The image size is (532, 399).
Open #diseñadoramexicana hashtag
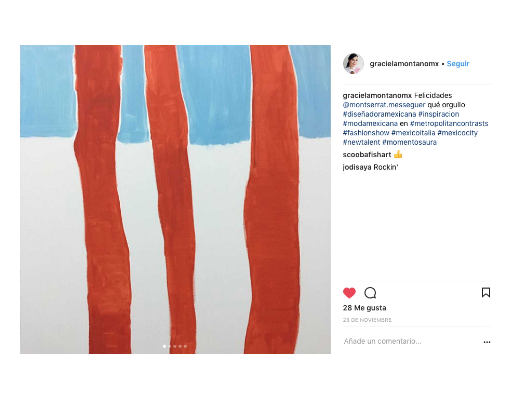(379, 114)
